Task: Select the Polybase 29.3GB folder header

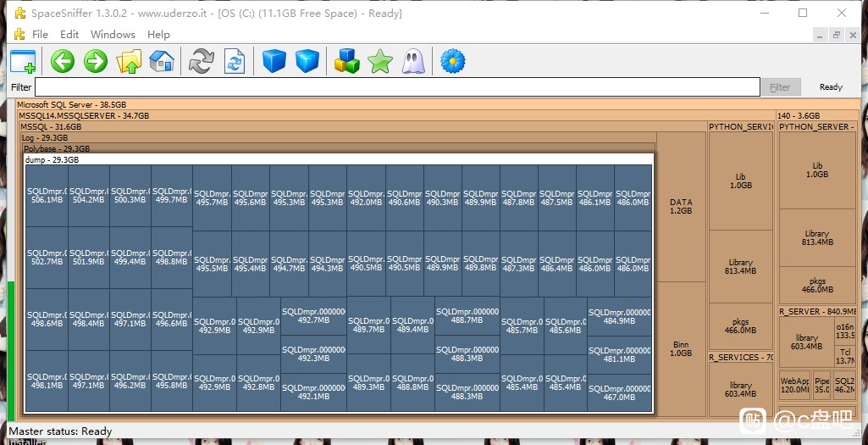Action: (x=338, y=148)
